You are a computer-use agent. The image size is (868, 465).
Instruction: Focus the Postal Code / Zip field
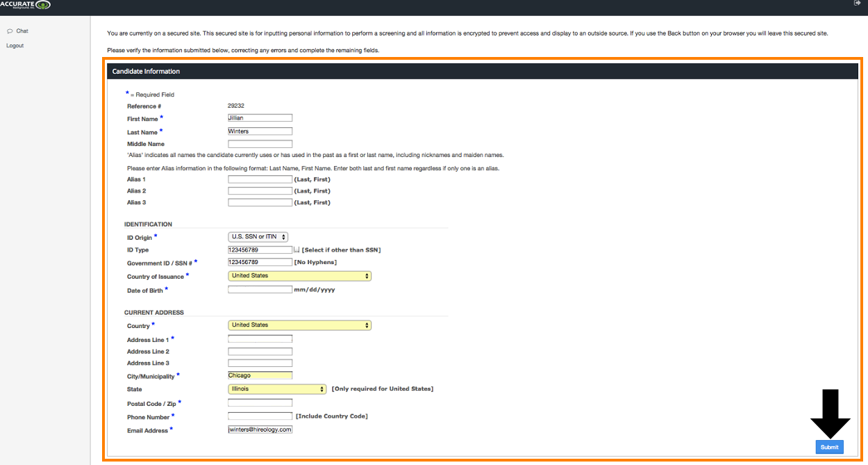(260, 402)
